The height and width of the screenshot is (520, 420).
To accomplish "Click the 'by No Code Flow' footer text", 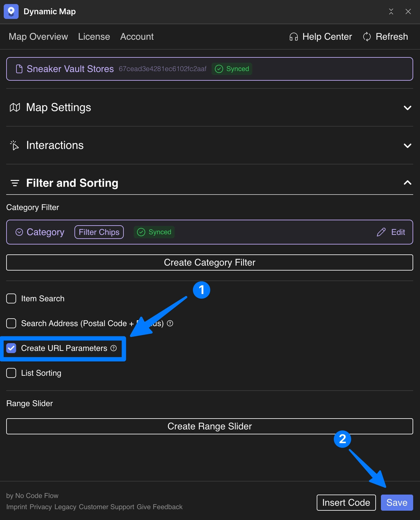I will 32,496.
